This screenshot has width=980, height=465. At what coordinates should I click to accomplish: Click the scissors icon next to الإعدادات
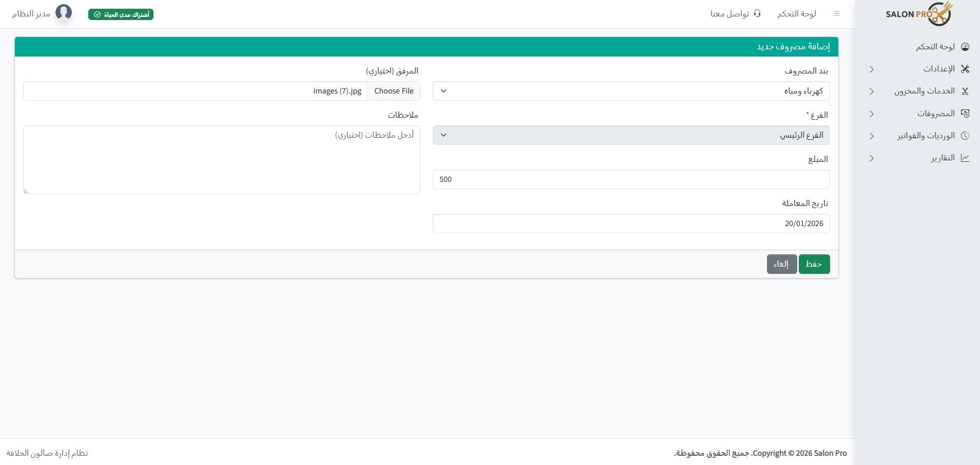[965, 68]
